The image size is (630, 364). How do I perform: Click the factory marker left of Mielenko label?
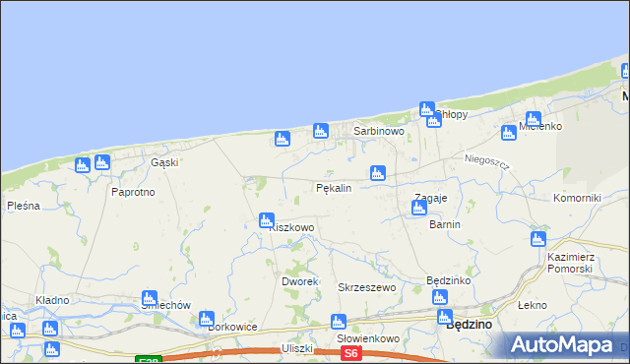point(509,133)
